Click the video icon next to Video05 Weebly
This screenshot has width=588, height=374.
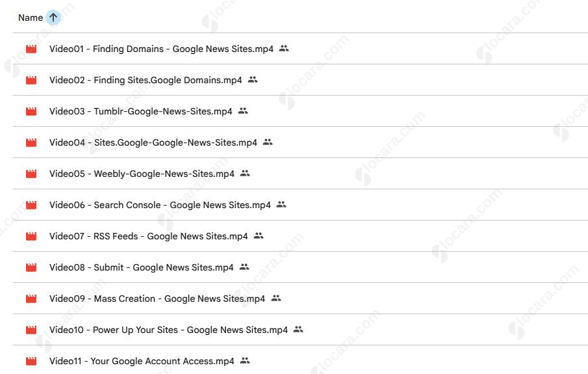[x=31, y=174]
